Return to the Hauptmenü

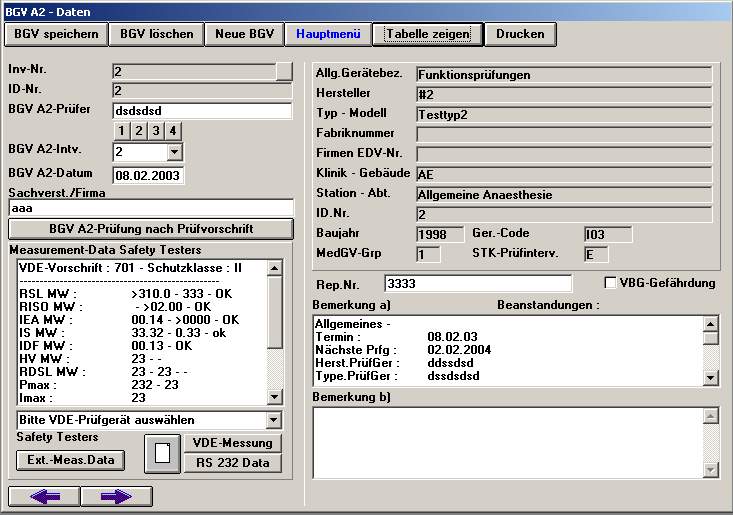(328, 34)
